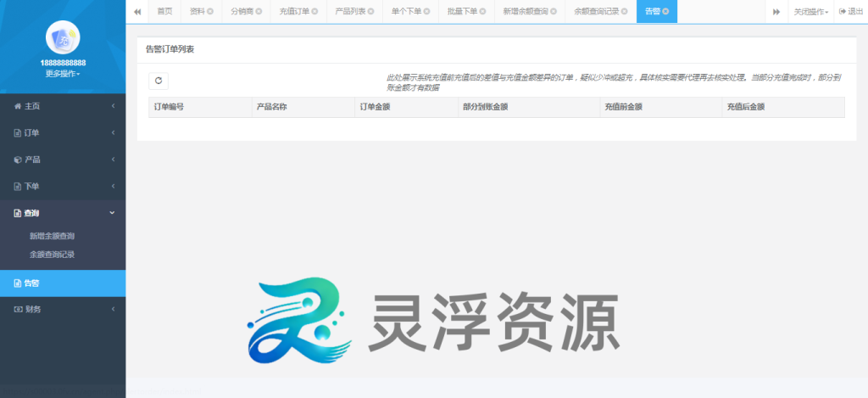Viewport: 868px width, 398px height.
Task: Click 退出 to log out
Action: click(x=851, y=12)
